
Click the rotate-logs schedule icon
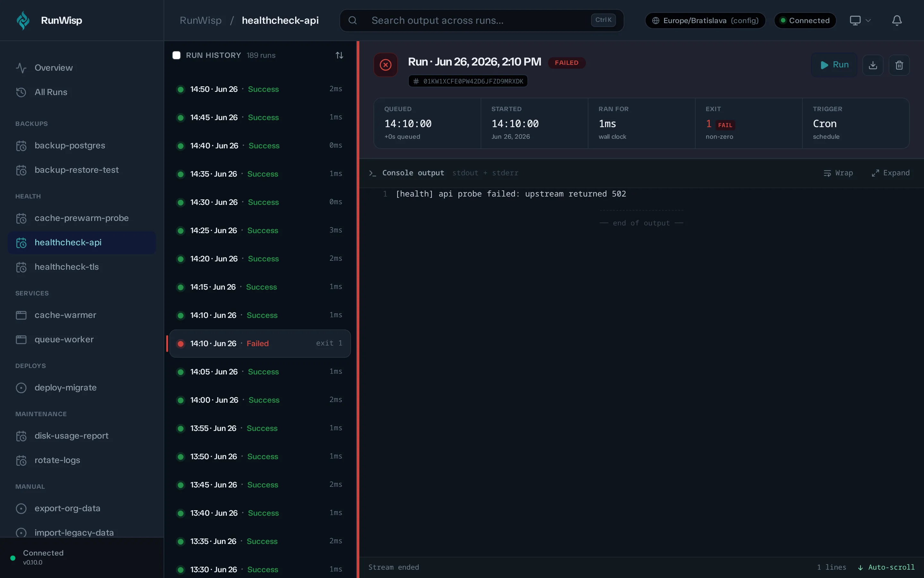21,460
